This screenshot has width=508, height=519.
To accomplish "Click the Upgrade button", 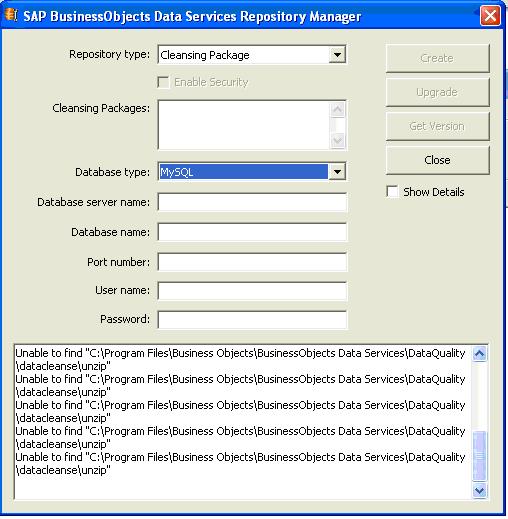I will click(x=437, y=92).
